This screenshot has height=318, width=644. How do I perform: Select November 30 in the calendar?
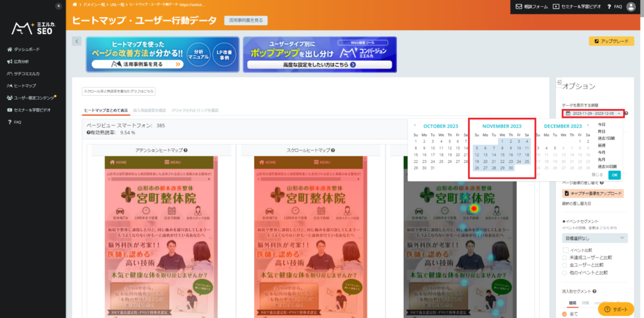click(511, 168)
